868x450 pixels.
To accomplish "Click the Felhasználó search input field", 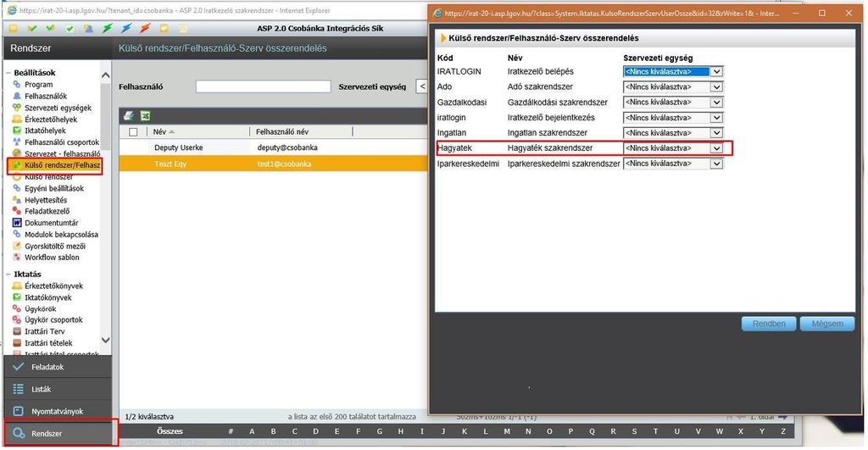I will [x=263, y=87].
